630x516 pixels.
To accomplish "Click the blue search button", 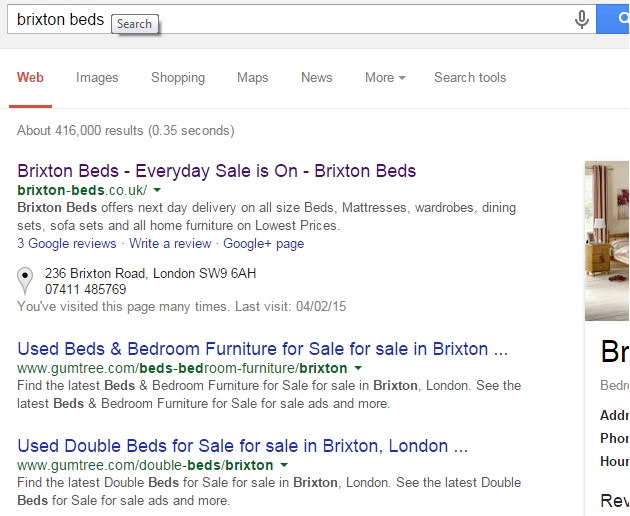I will (x=612, y=19).
